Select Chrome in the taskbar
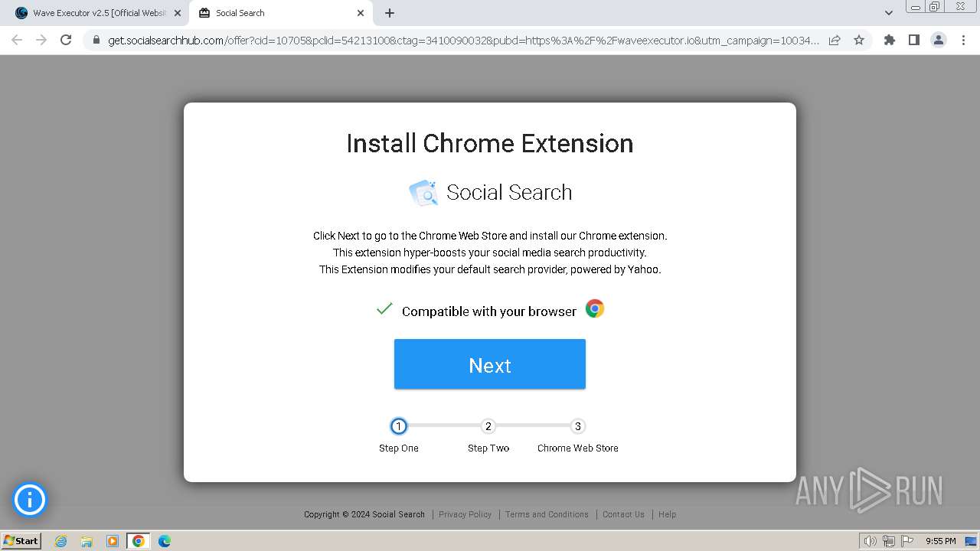Image resolution: width=980 pixels, height=551 pixels. click(x=139, y=541)
